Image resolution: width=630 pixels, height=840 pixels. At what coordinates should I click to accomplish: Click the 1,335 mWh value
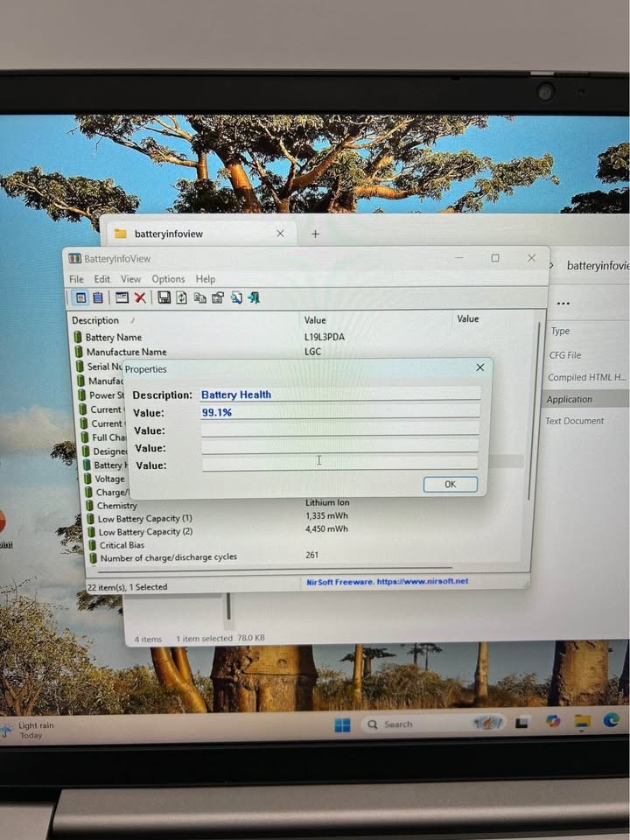tap(326, 515)
